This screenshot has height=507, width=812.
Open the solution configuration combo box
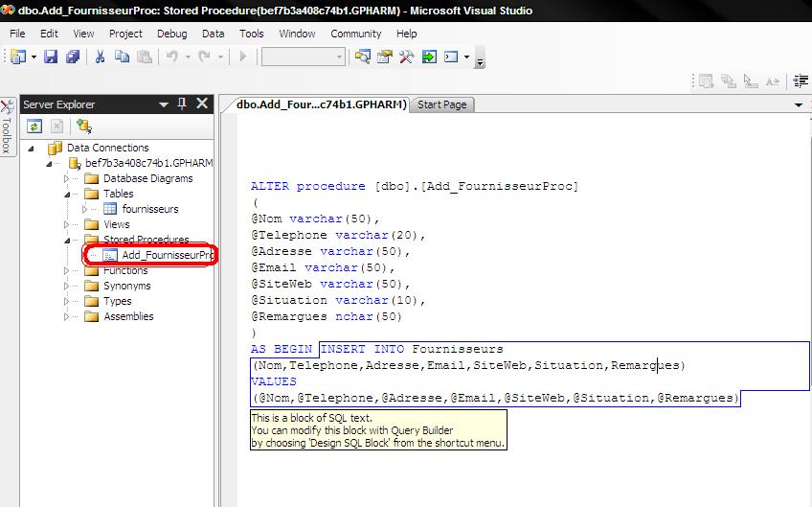coord(303,57)
